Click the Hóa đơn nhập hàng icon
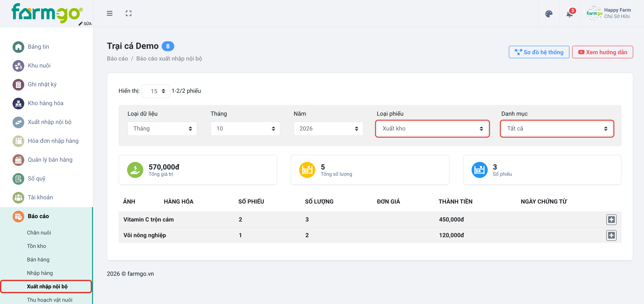The width and height of the screenshot is (644, 304). click(x=18, y=141)
